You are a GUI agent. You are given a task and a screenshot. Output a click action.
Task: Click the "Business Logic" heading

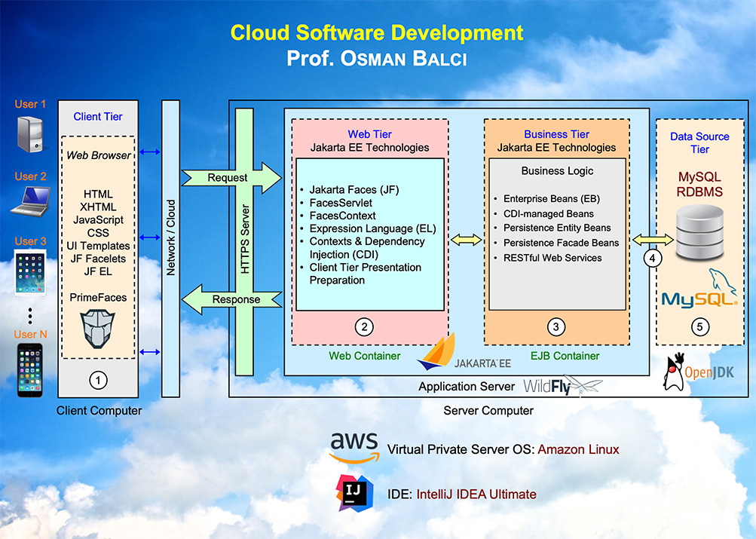[557, 170]
